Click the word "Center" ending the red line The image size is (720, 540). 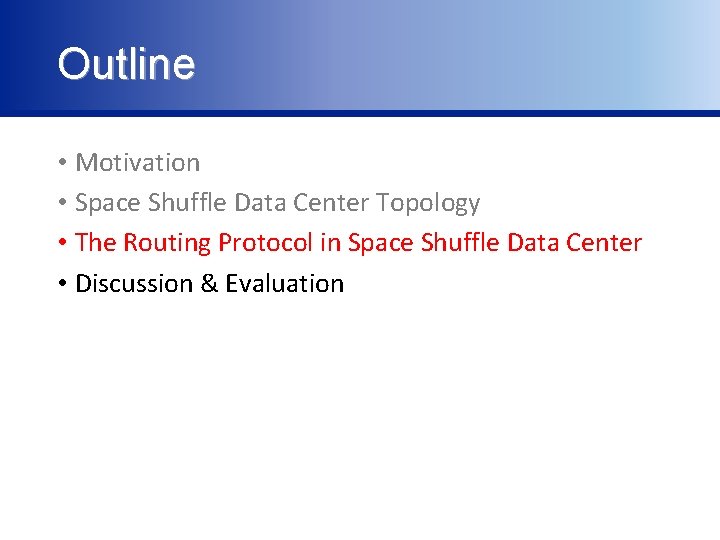604,242
